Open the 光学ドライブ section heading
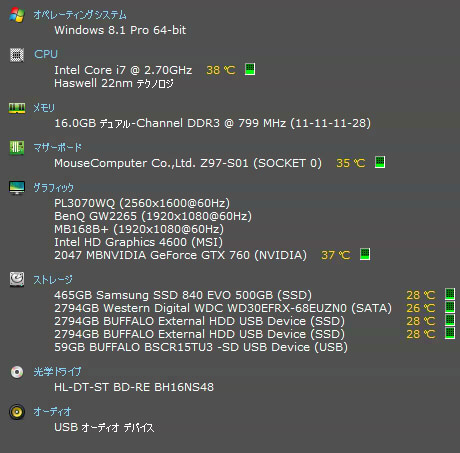460x453 pixels. pos(57,371)
